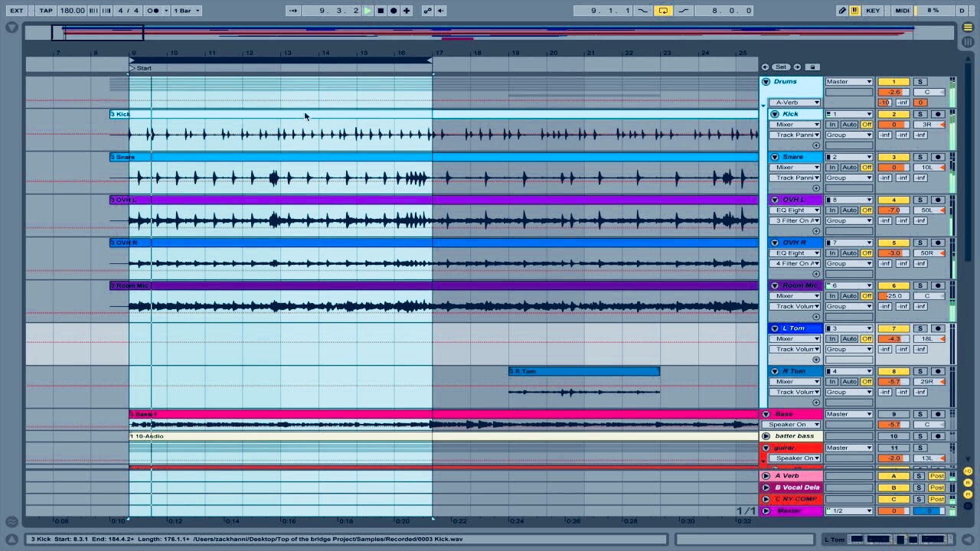Activate the punch-in switch before the loop field

642,10
